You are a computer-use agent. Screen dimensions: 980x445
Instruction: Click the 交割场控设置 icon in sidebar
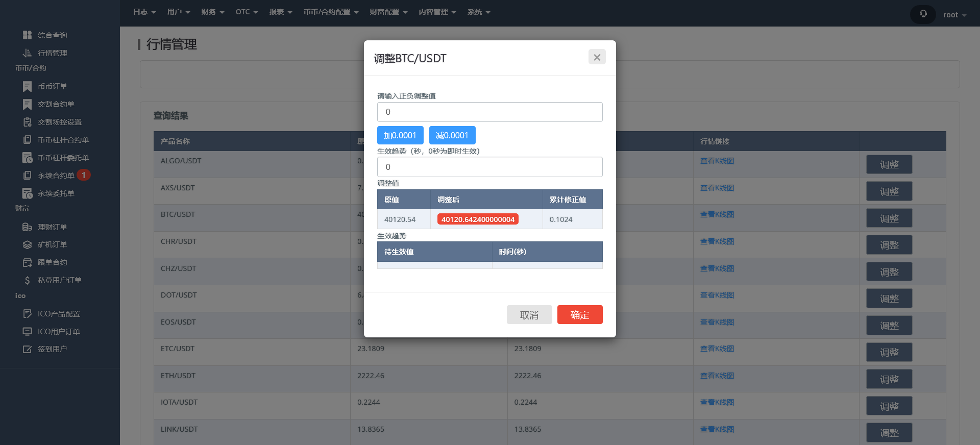coord(27,122)
